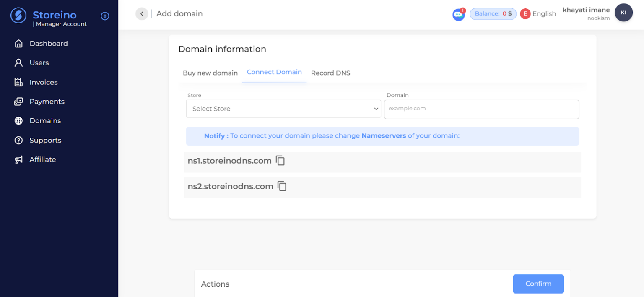The width and height of the screenshot is (644, 297).
Task: Click the Invoices document icon
Action: 18,82
